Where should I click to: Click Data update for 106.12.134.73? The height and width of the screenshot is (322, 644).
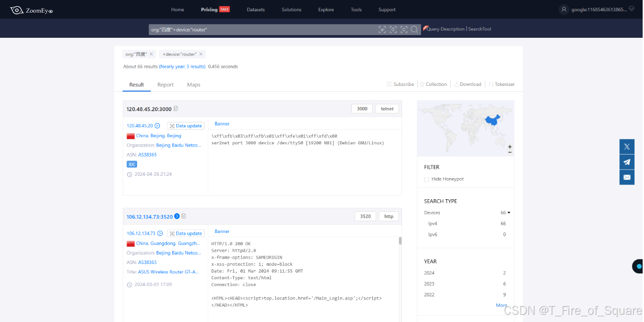click(186, 233)
